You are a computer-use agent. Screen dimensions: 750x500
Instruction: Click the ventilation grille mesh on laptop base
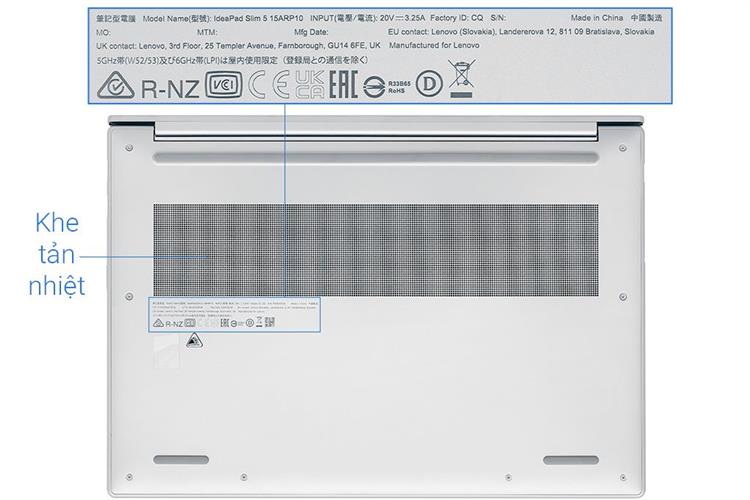coord(376,250)
